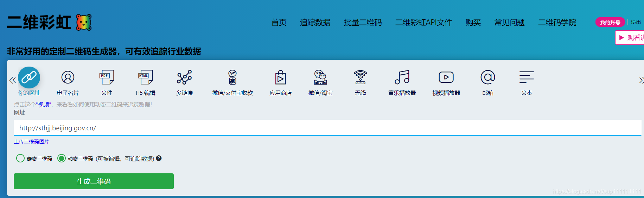Open 二维码学院 menu item
This screenshot has height=198, width=644.
[x=557, y=23]
